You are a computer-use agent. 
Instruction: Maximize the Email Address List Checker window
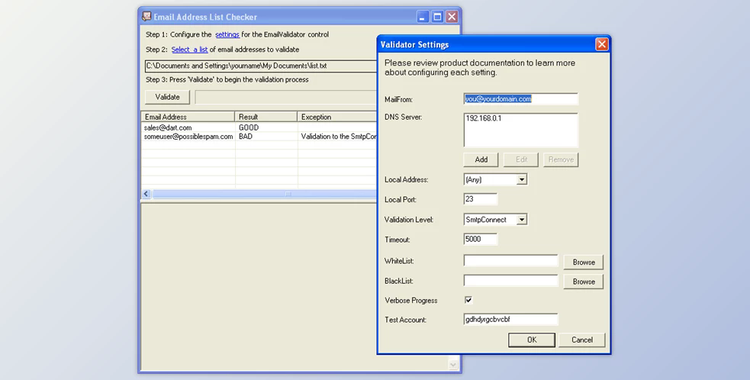437,17
